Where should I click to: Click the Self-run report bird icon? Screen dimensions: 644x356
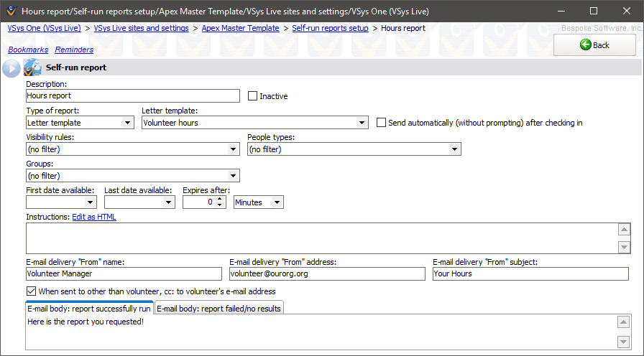(x=32, y=67)
